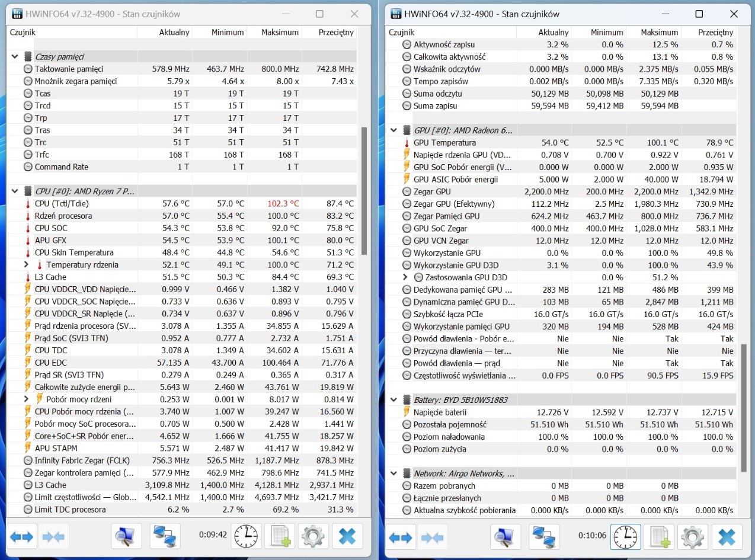The height and width of the screenshot is (560, 755).
Task: Shrink window with the inward arrows icon
Action: 52,536
